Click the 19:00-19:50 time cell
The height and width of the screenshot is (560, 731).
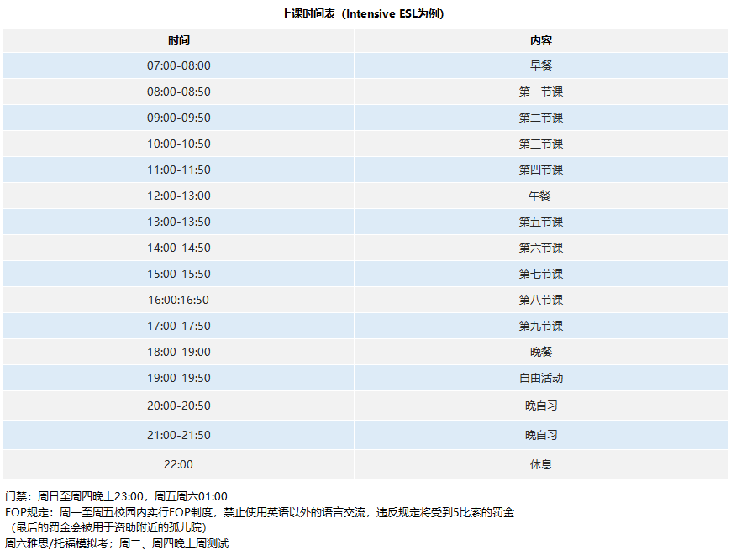tap(179, 379)
